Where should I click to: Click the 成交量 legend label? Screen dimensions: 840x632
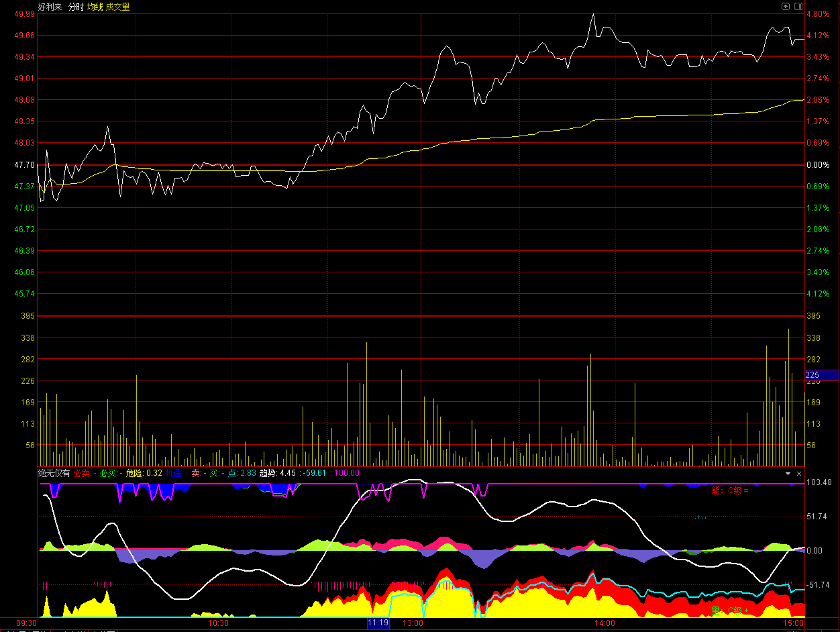[x=118, y=7]
